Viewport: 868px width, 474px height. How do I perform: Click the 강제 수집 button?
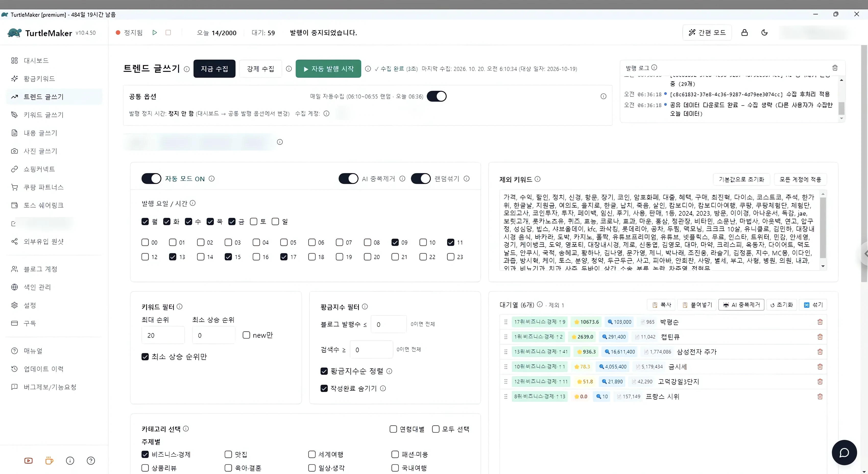tap(260, 69)
